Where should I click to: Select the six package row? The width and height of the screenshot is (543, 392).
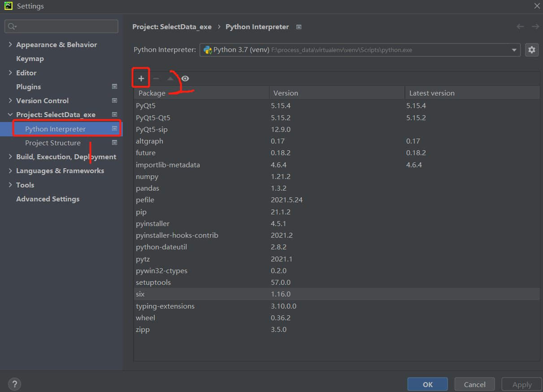point(337,294)
